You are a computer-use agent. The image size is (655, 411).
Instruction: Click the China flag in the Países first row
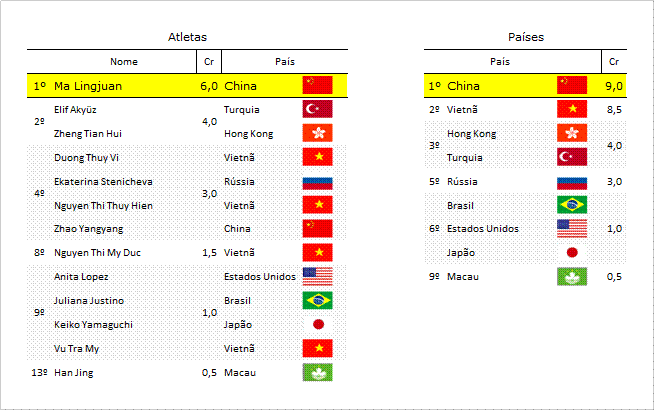(572, 85)
